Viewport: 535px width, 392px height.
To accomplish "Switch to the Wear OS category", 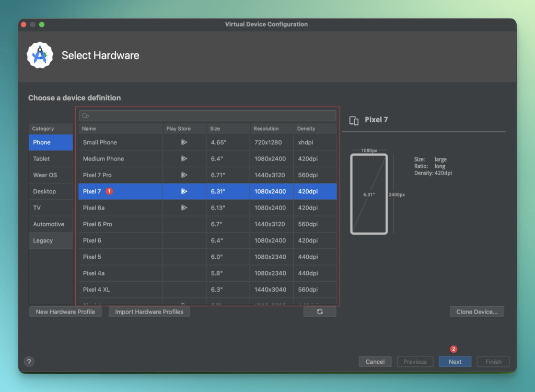I will click(x=51, y=175).
